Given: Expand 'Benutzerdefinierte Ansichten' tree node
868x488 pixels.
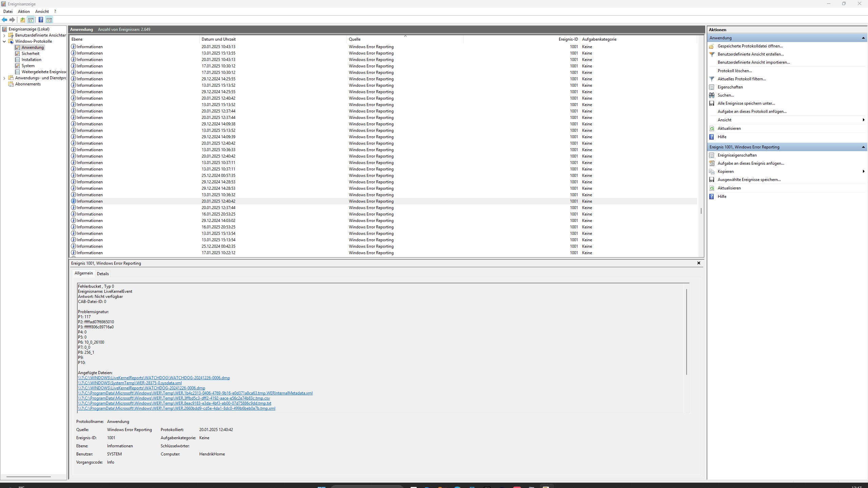Looking at the screenshot, I should click(4, 35).
